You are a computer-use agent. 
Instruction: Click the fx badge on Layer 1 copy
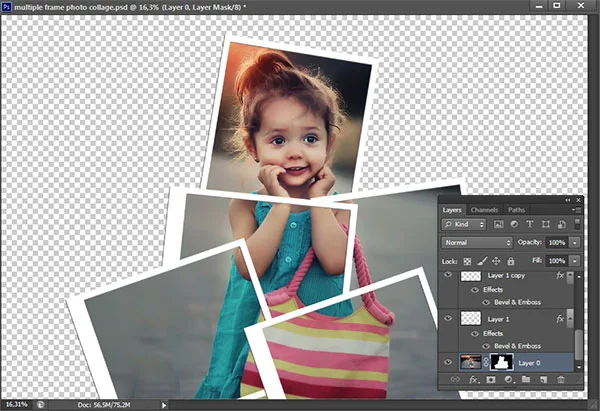[x=560, y=276]
